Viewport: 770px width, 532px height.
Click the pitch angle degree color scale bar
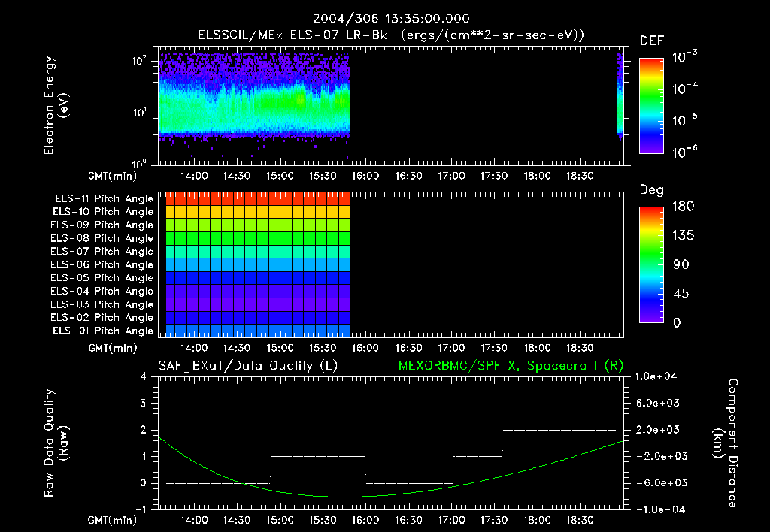[x=651, y=265]
